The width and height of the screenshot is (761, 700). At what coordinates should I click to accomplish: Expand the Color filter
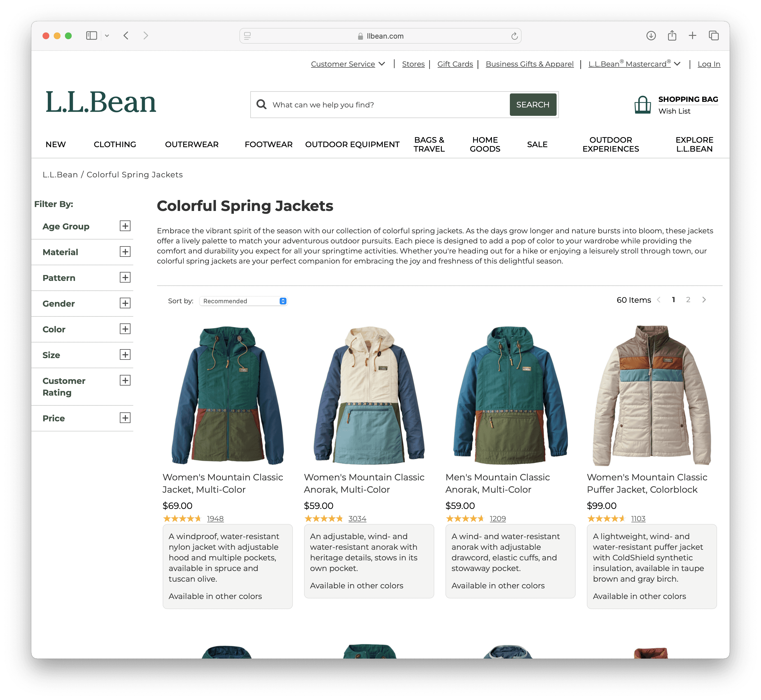(125, 329)
